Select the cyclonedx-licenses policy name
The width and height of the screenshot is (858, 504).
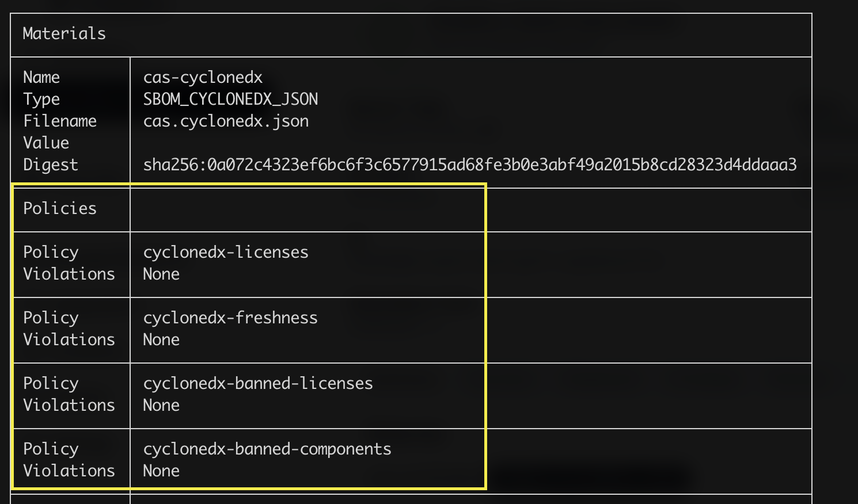point(226,252)
